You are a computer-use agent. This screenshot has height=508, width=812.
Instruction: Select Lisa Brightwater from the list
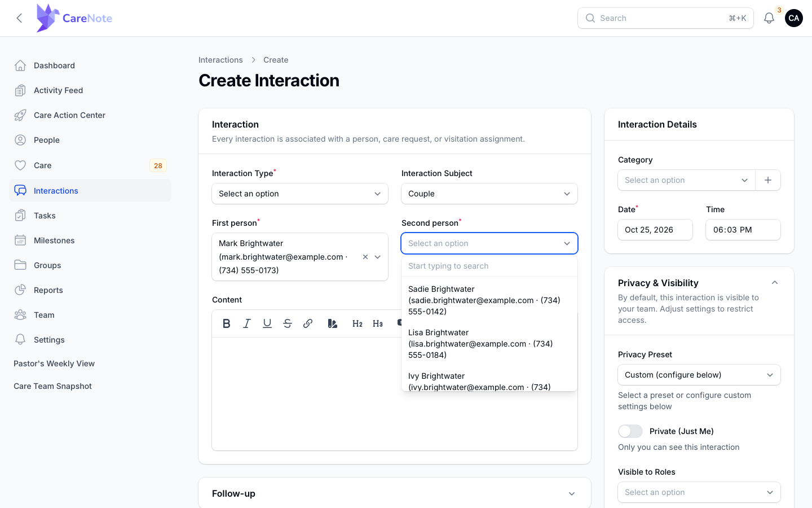click(x=489, y=344)
